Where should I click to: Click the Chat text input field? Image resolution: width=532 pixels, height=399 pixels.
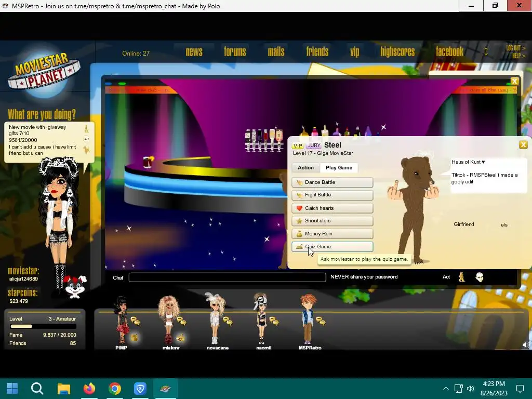(x=228, y=277)
